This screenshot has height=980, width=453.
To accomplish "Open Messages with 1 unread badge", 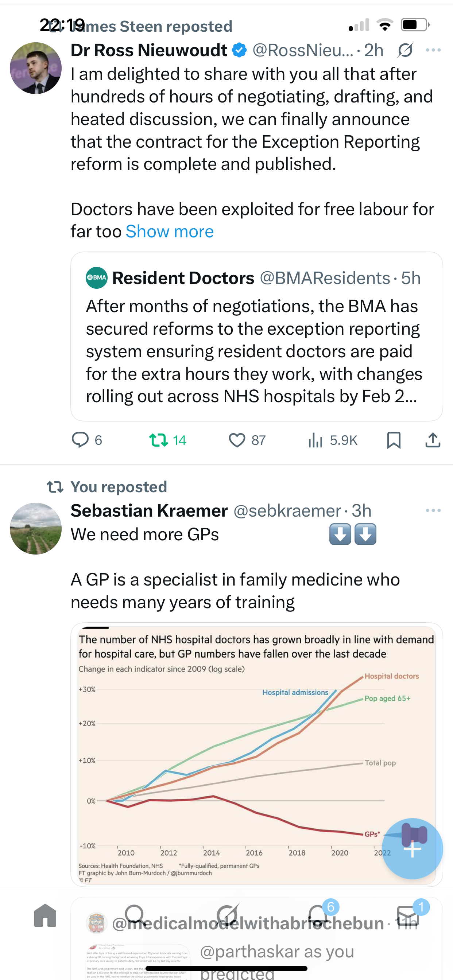I will click(x=408, y=916).
